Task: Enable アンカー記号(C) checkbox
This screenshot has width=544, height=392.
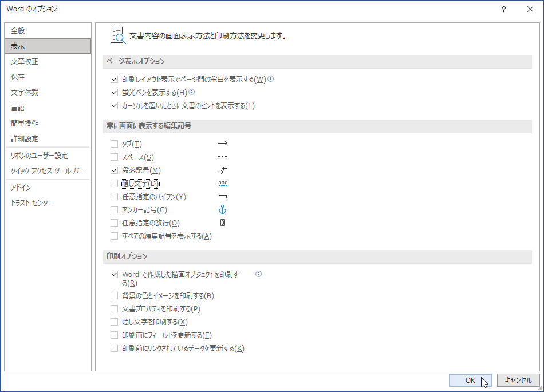Action: coord(114,209)
